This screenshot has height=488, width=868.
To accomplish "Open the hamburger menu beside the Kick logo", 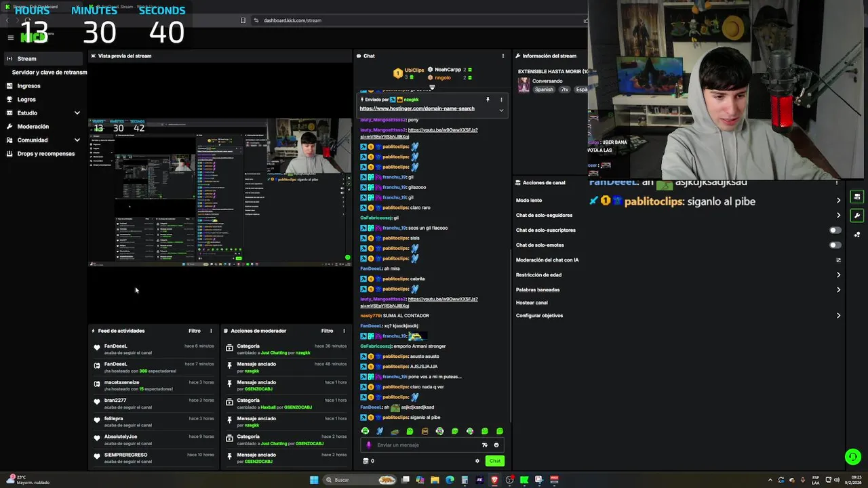I will pos(11,37).
